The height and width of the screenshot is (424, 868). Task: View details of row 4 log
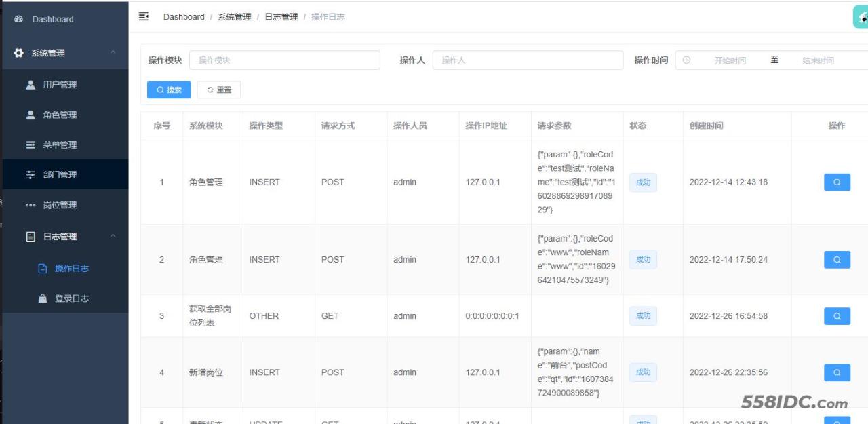pos(837,372)
